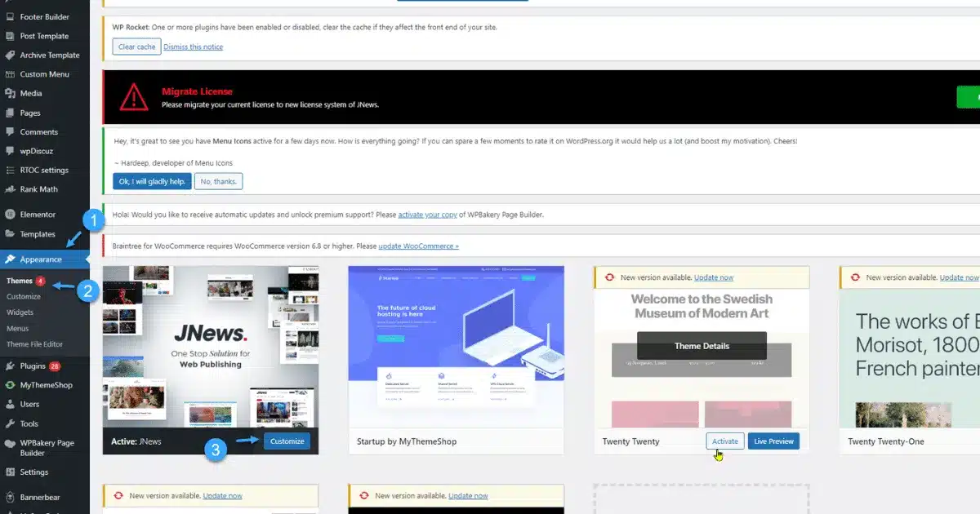This screenshot has height=514, width=980.
Task: Click the Twenty Twenty-One theme screenshot
Action: [x=910, y=358]
